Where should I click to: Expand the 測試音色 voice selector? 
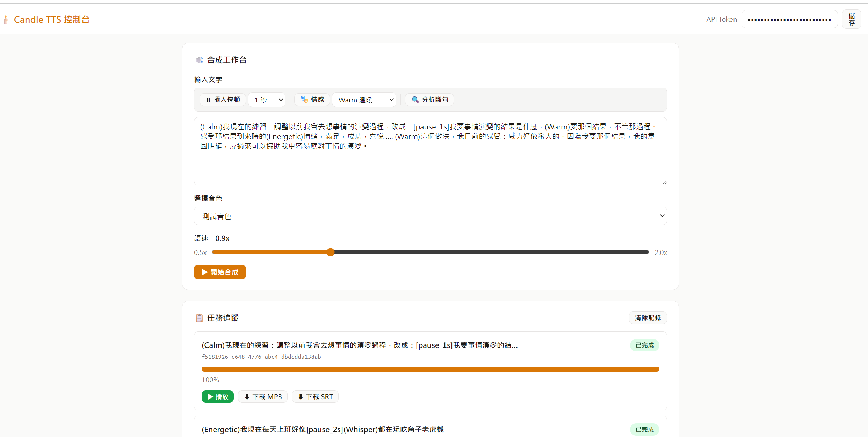(x=430, y=216)
